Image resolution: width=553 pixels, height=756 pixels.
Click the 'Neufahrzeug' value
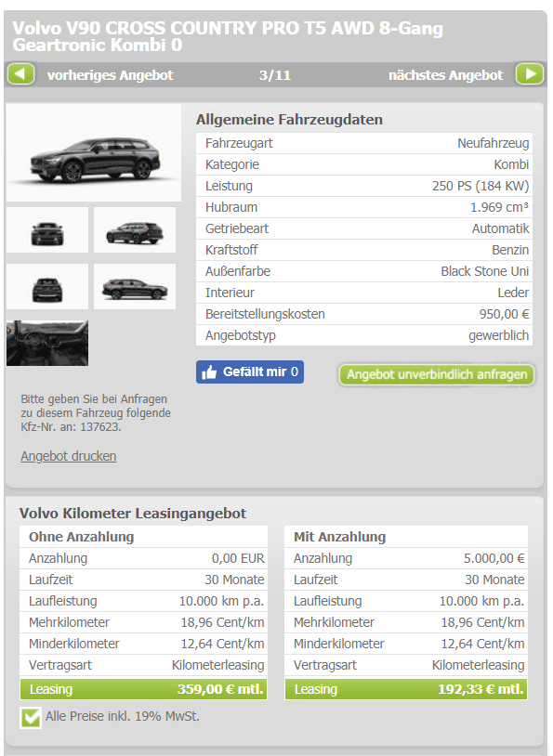click(494, 143)
